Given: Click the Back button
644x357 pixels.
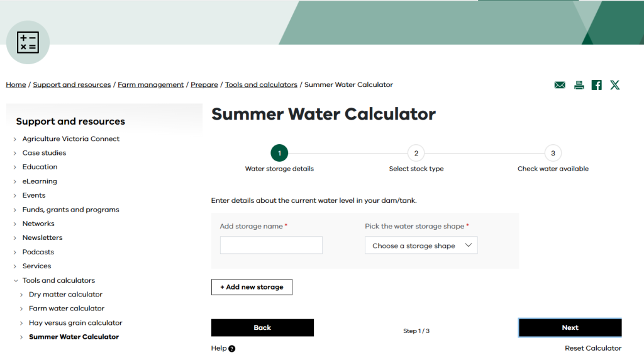Looking at the screenshot, I should pos(262,328).
